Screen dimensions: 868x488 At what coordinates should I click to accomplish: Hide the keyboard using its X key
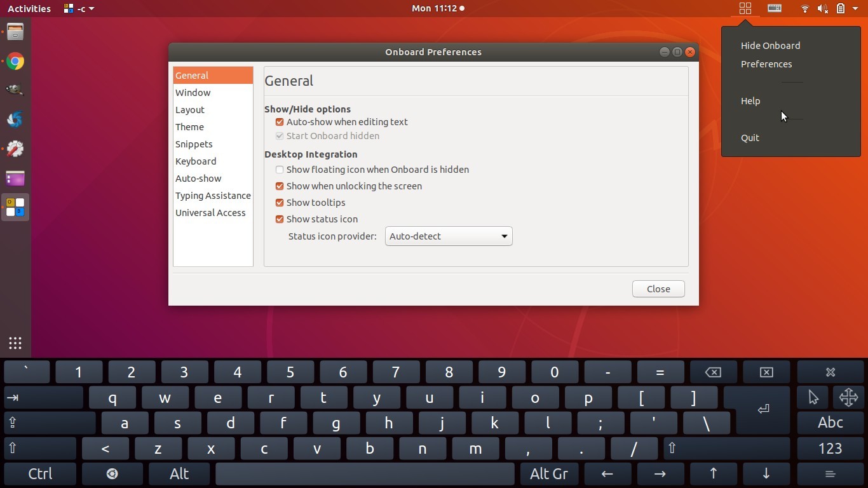click(x=830, y=372)
